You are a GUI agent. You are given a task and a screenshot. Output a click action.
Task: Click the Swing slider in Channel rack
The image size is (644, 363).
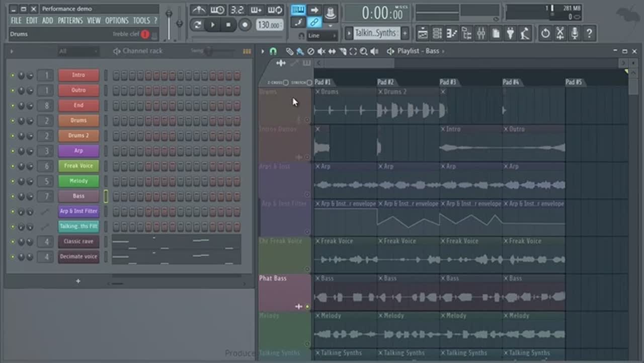[208, 51]
